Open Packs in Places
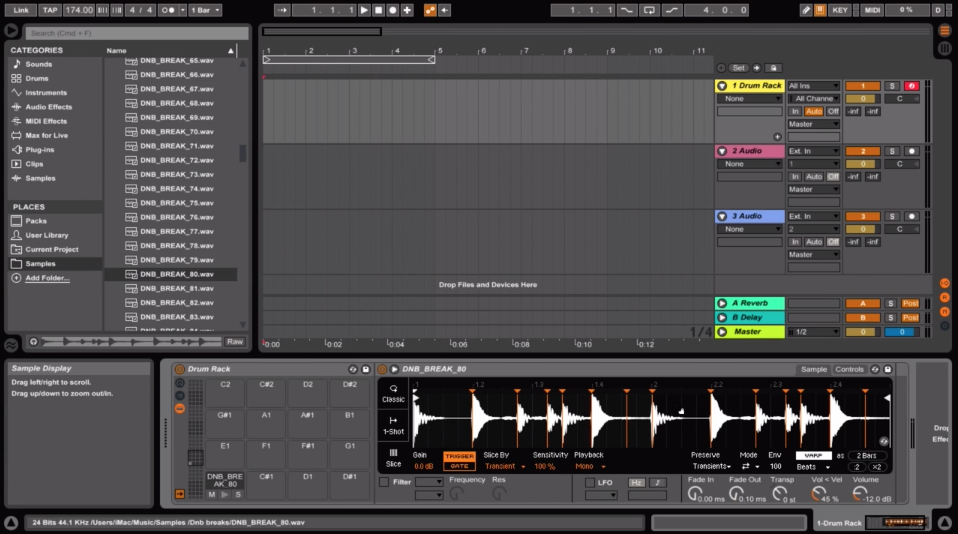Image resolution: width=958 pixels, height=534 pixels. 36,221
